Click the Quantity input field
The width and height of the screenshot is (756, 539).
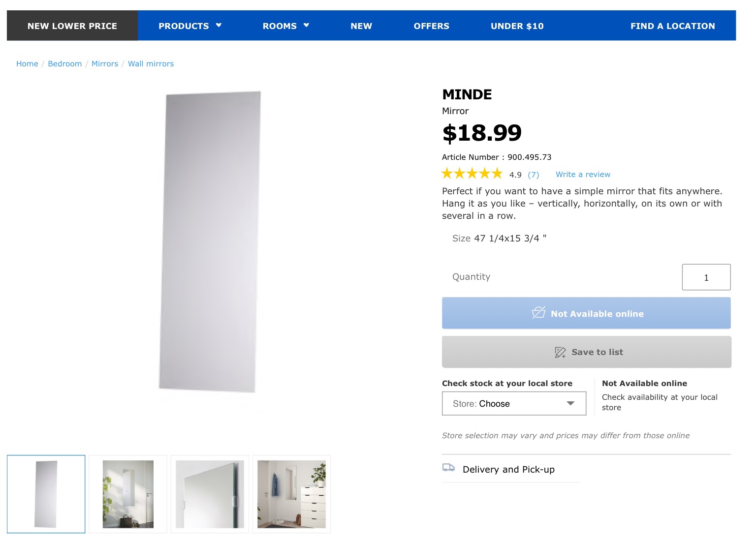point(706,277)
